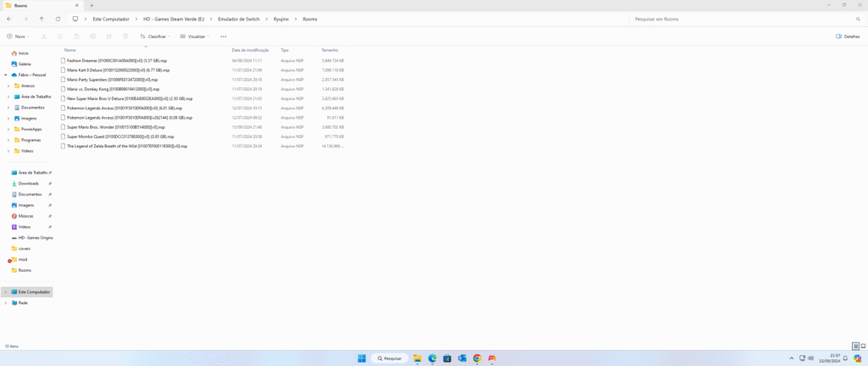
Task: Sort by Data de modificação header
Action: pyautogui.click(x=250, y=50)
